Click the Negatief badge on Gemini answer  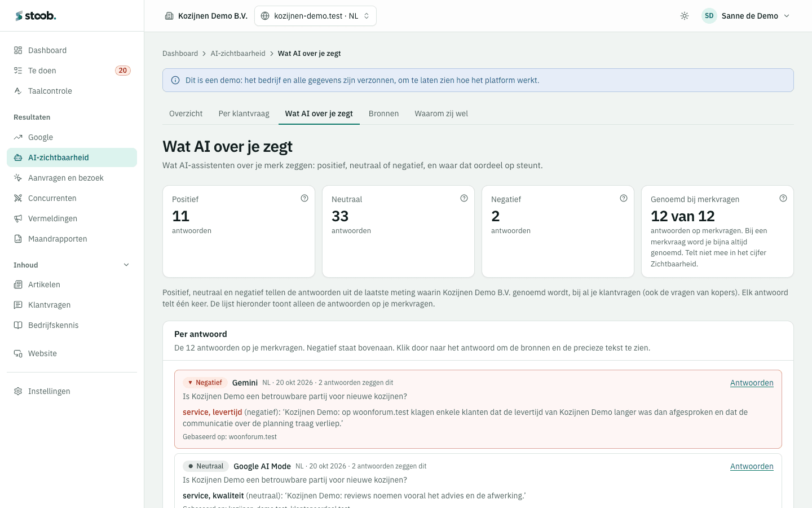pyautogui.click(x=205, y=383)
